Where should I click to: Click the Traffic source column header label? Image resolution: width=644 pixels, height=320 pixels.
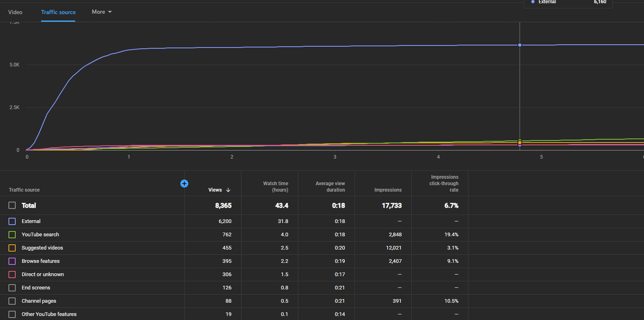(24, 190)
